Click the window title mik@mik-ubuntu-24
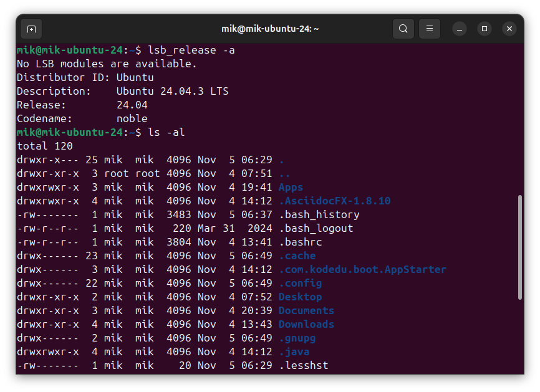The height and width of the screenshot is (392, 540). [270, 29]
